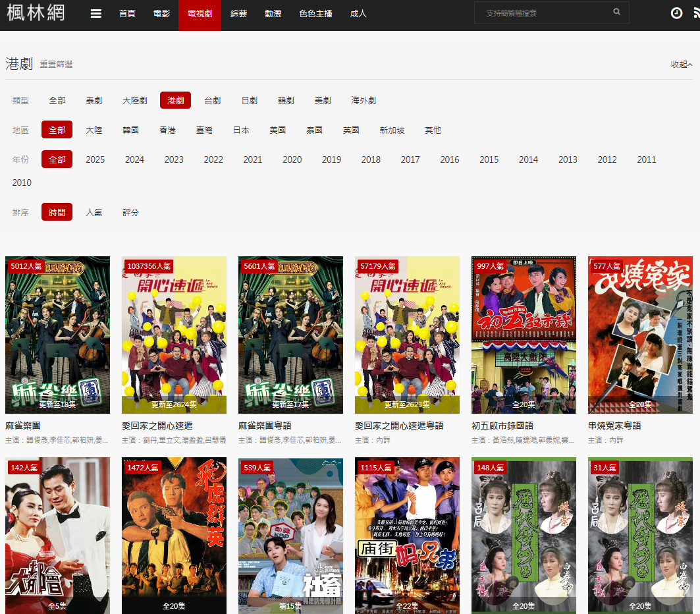Open the watch history clock icon

coord(676,13)
